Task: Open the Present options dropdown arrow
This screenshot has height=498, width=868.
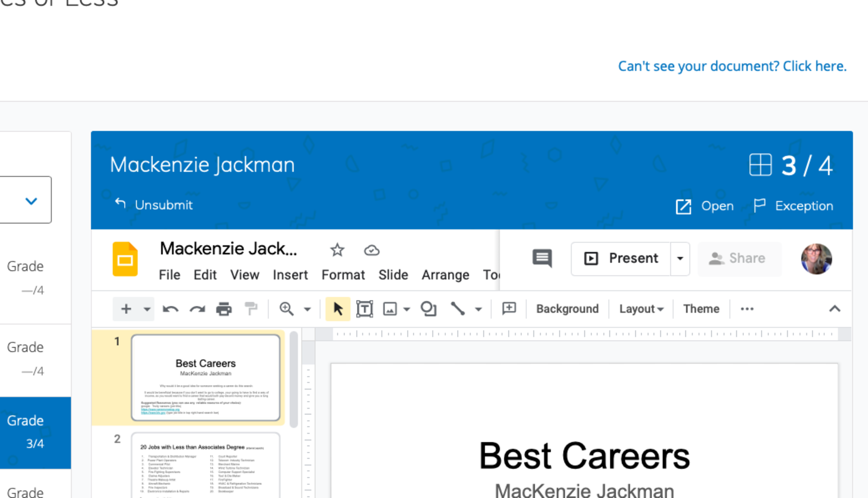Action: point(680,258)
